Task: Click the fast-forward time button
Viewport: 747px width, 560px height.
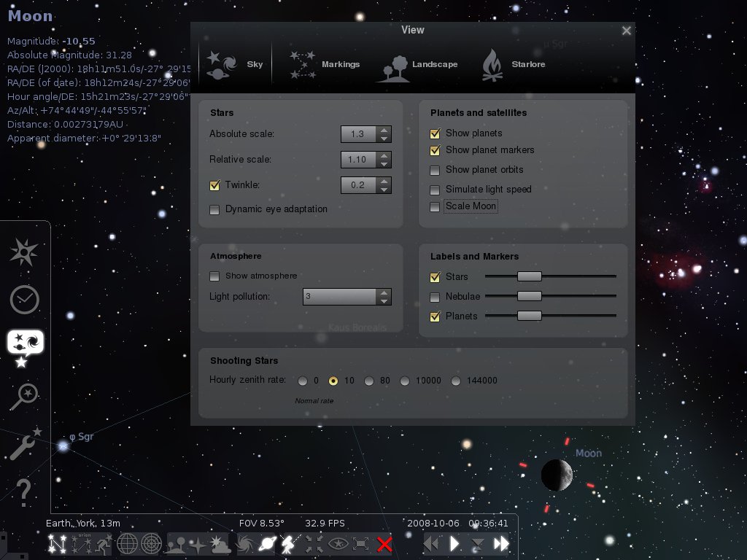Action: coord(501,544)
